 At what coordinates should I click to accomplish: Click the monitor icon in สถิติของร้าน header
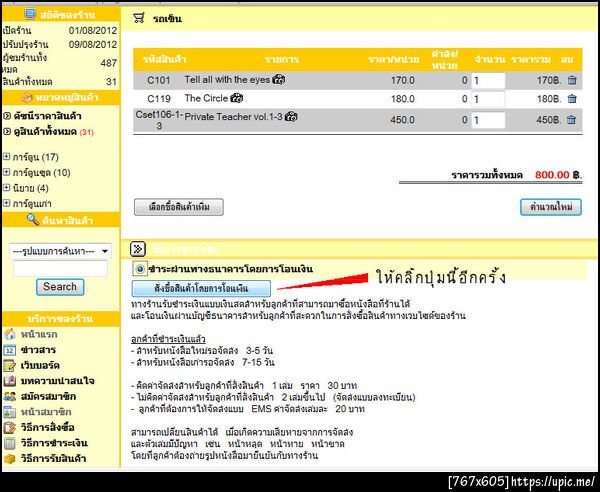pyautogui.click(x=30, y=14)
